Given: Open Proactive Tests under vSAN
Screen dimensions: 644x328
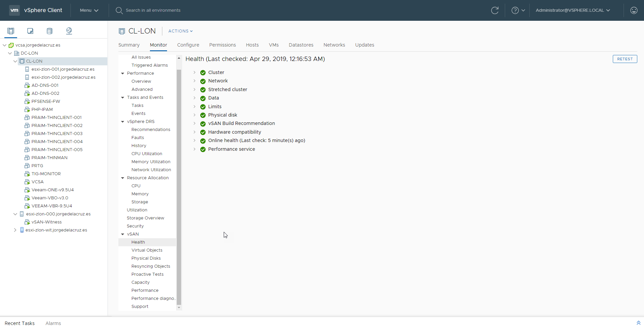Looking at the screenshot, I should pyautogui.click(x=148, y=274).
